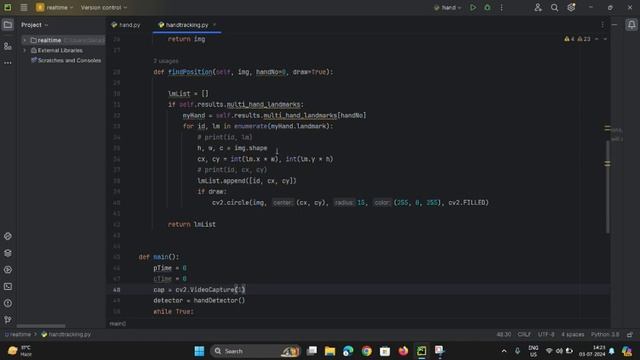The width and height of the screenshot is (640, 360).
Task: Open the Python 3.8 interpreter selector
Action: tap(605, 335)
